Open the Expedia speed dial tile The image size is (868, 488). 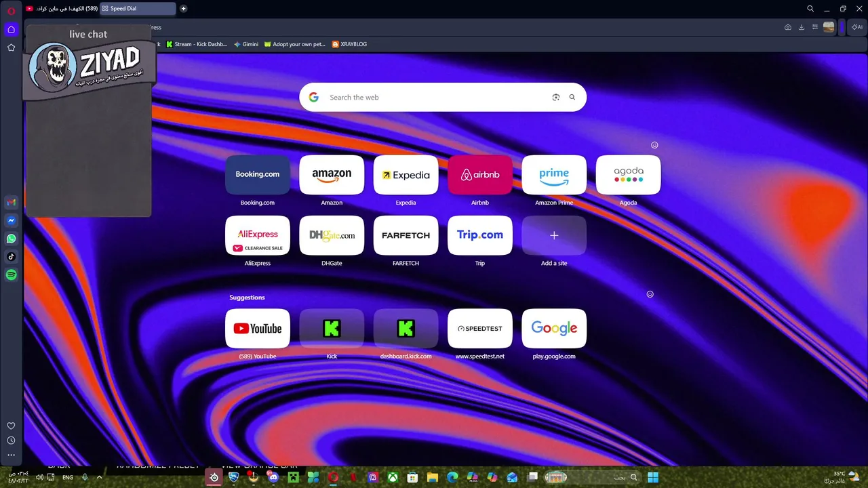click(406, 175)
